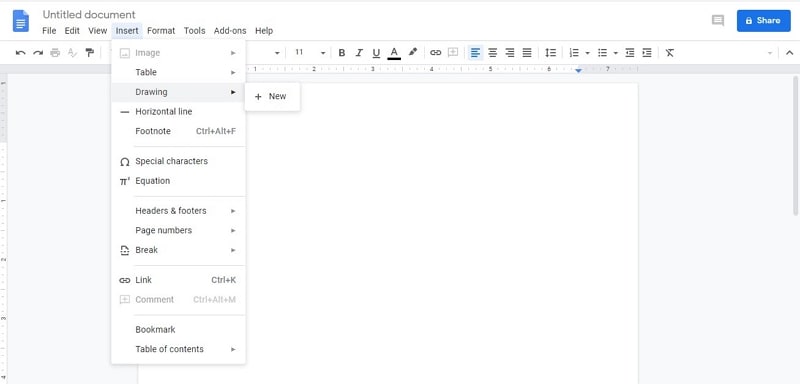Expand Headers & footers submenu
The height and width of the screenshot is (384, 800).
179,211
